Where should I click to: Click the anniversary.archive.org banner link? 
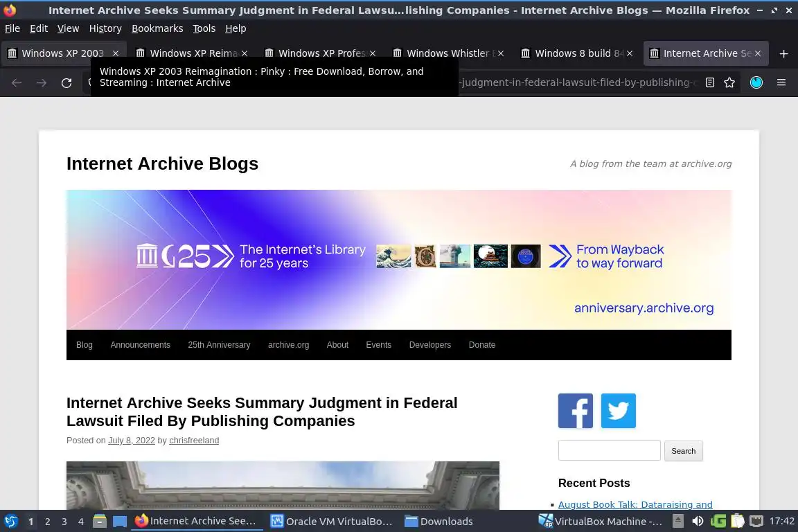[644, 308]
